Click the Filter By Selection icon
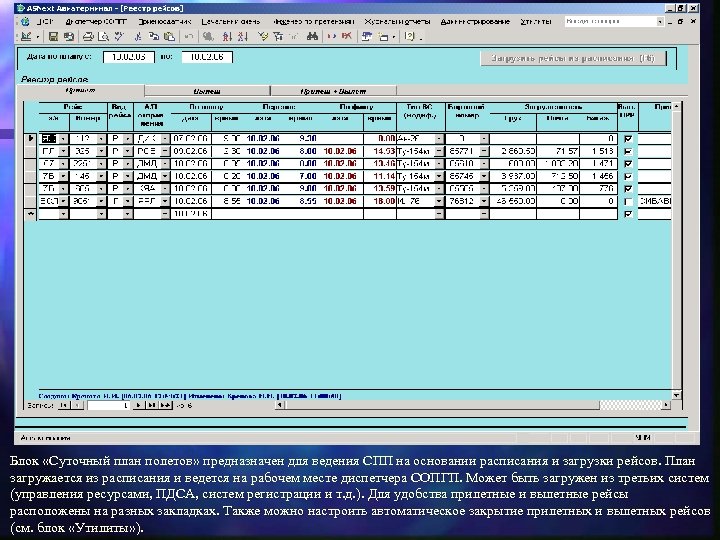Viewport: 720px width, 540px height. (x=263, y=36)
